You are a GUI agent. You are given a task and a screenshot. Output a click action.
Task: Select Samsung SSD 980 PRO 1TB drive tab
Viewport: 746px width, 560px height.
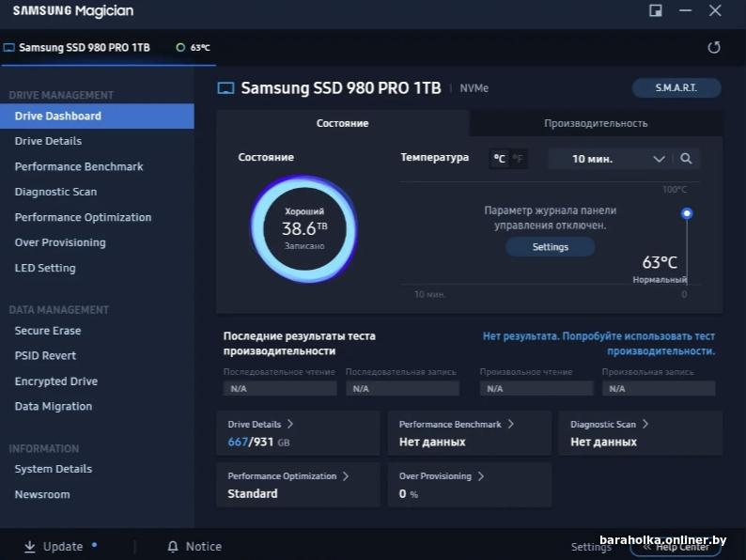(108, 47)
